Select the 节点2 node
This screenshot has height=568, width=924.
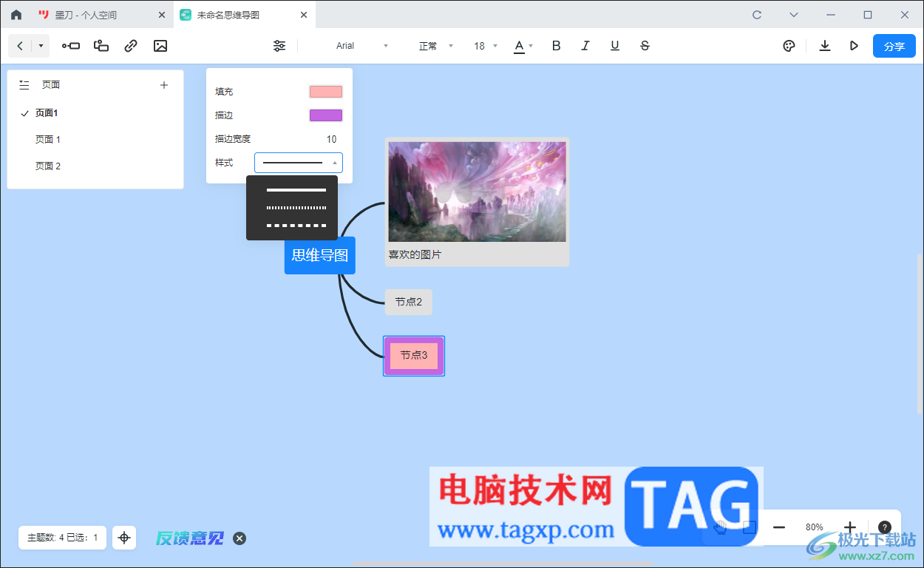409,302
